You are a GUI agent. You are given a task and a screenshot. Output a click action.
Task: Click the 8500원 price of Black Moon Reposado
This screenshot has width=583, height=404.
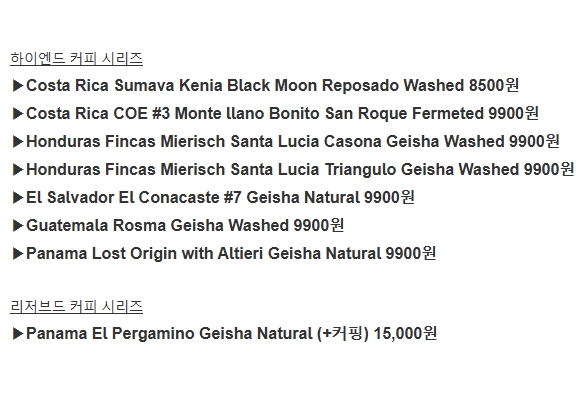coord(494,85)
